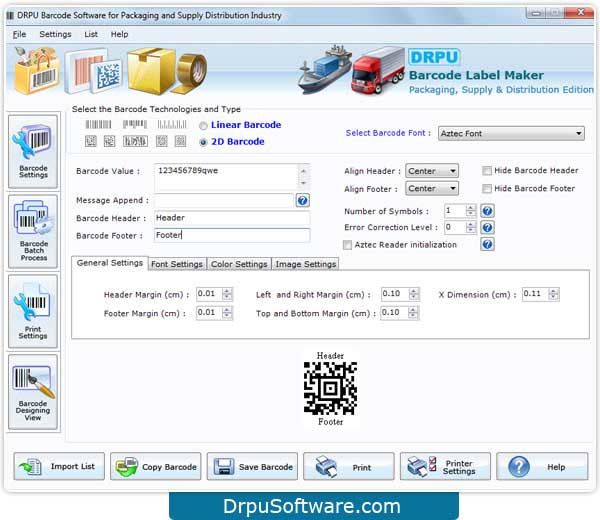Screen dimensions: 600x520
Task: Open Print Settings sidebar panel
Action: click(x=33, y=311)
